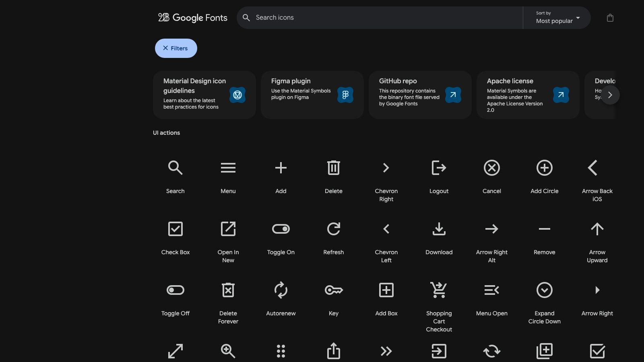Viewport: 644px width, 362px height.
Task: Pick the Add Circle icon
Action: coord(545,168)
